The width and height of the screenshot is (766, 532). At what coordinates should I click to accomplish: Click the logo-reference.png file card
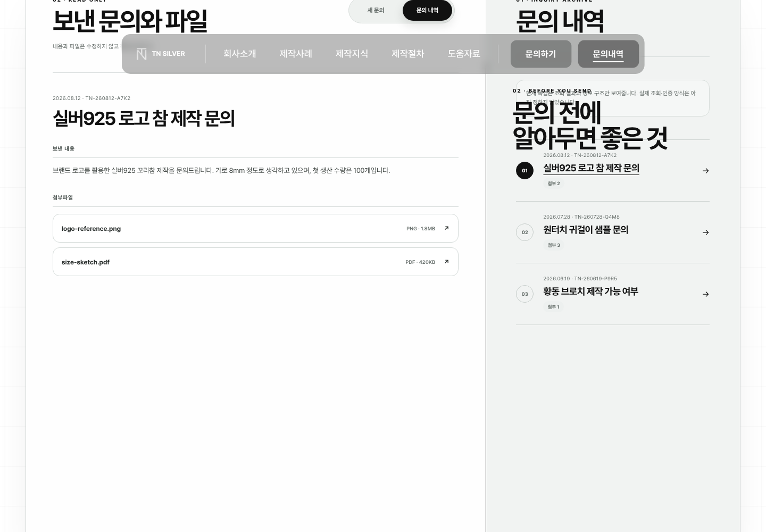click(255, 228)
